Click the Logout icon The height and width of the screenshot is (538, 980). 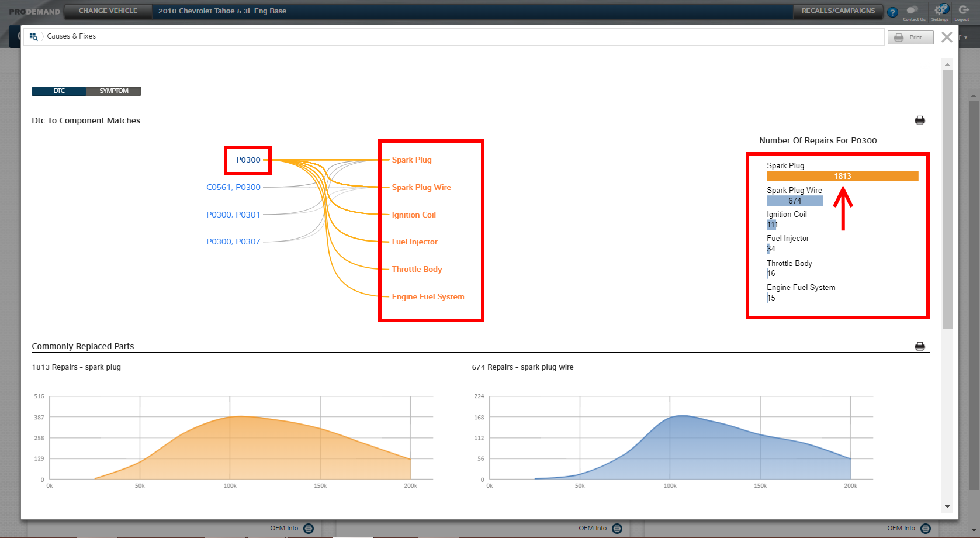962,11
